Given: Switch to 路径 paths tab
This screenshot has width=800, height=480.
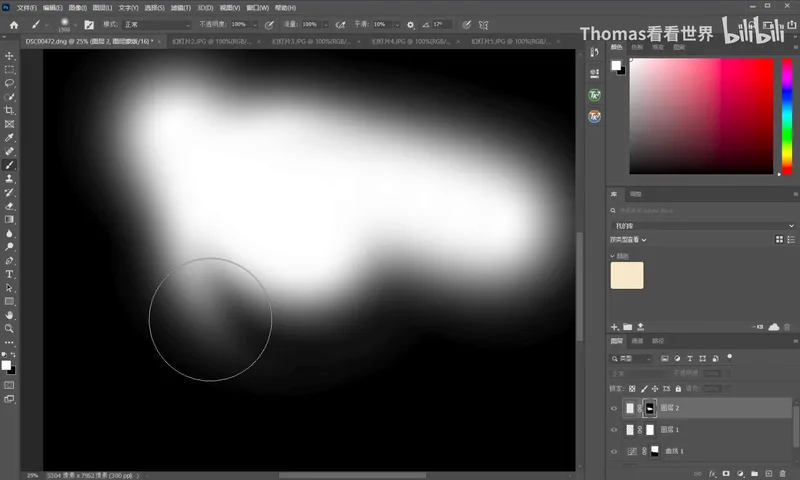Looking at the screenshot, I should click(658, 341).
